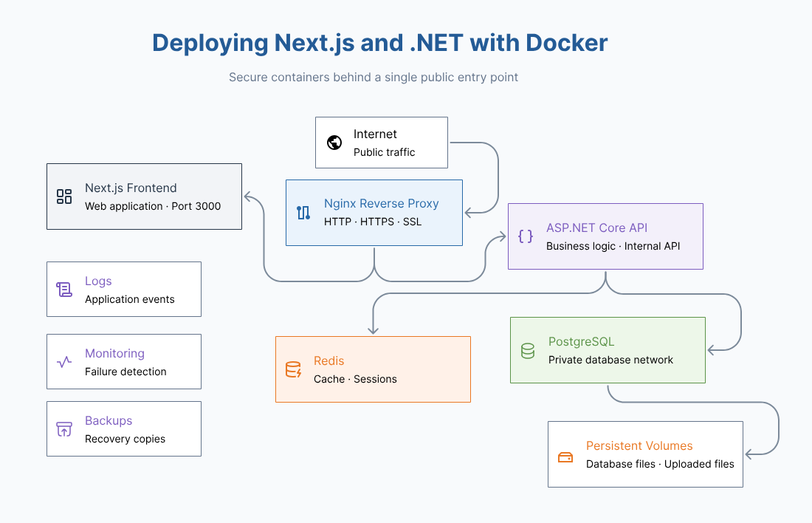Select 'Database files · Uploaded files' text
Viewport: 812px width, 523px height.
point(660,465)
